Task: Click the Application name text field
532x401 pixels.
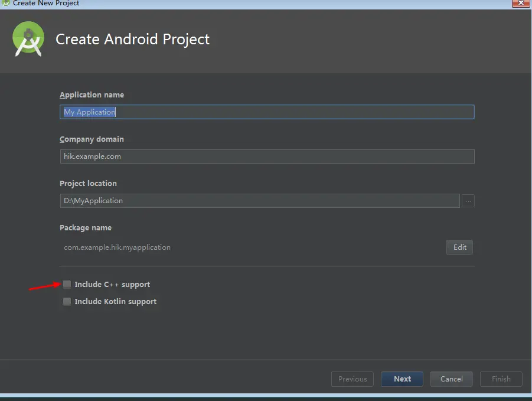Action: pyautogui.click(x=267, y=112)
